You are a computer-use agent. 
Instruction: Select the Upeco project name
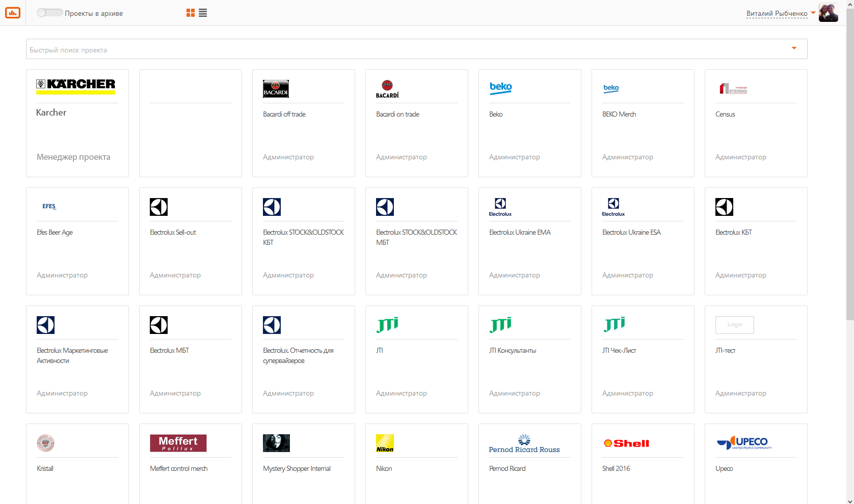tap(724, 468)
